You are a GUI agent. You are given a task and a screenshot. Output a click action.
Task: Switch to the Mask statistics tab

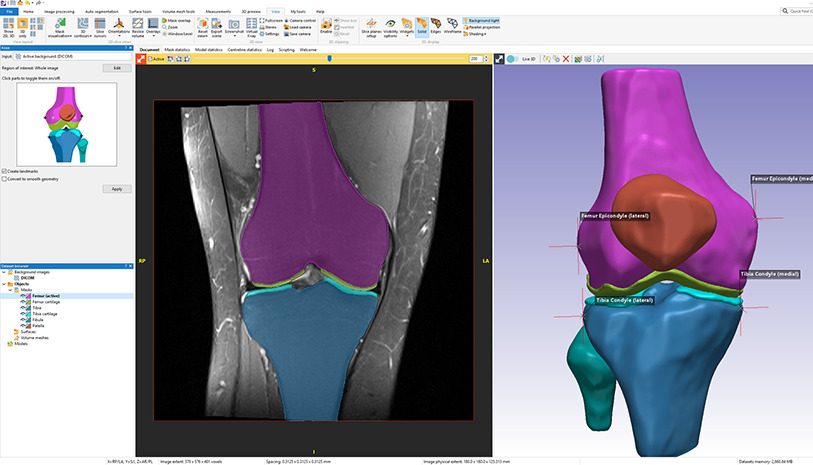tap(178, 49)
